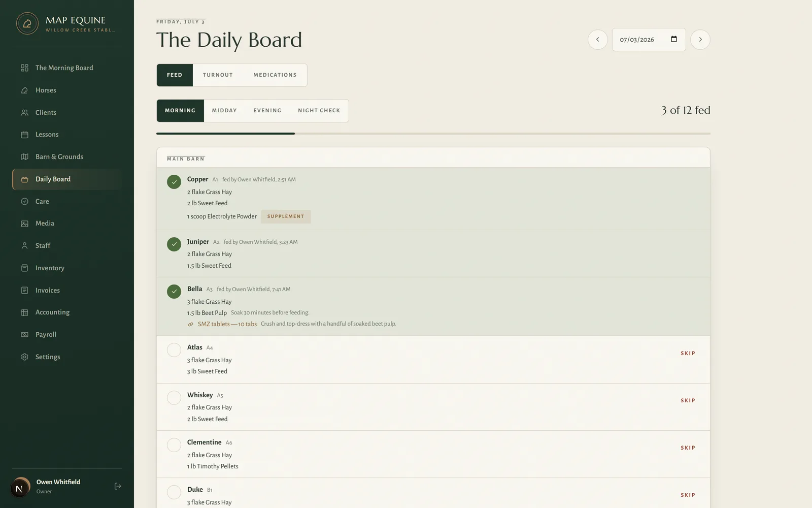Click '1 lb Timothy Pellets' for Clementine
Screen dimensions: 812x508
[x=213, y=466]
